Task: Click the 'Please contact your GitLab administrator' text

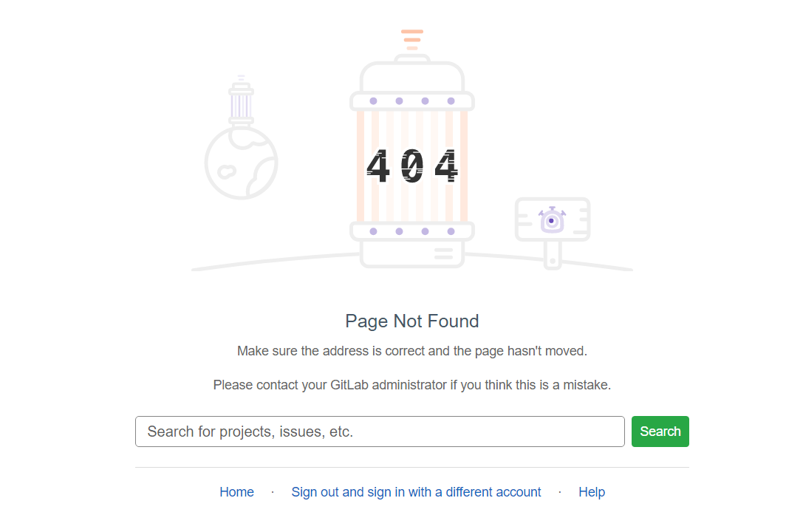Action: [412, 385]
